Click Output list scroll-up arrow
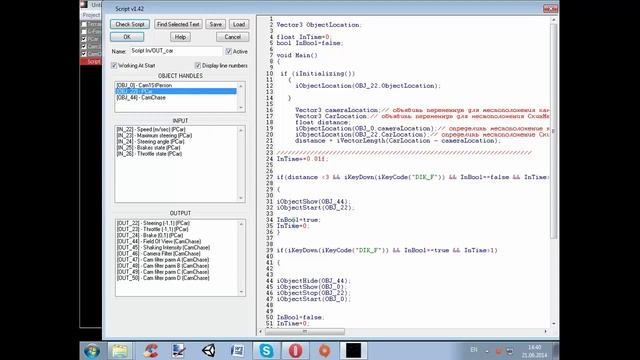 [241, 224]
